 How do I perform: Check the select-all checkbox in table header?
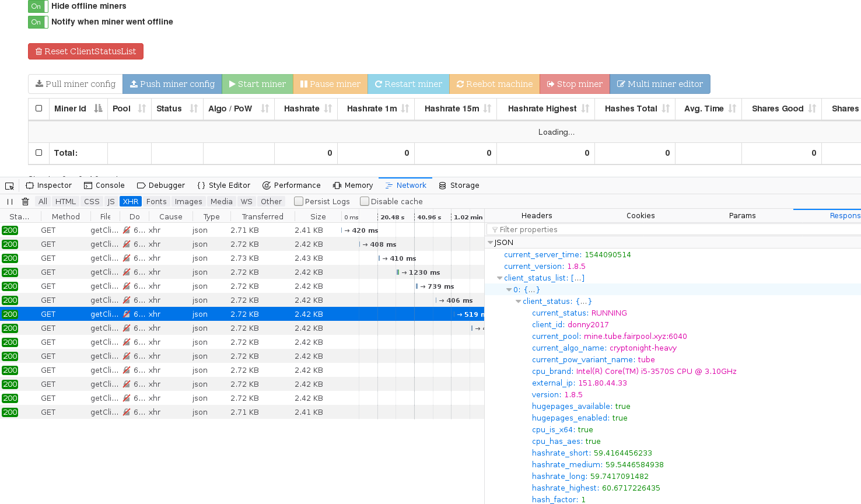[38, 108]
